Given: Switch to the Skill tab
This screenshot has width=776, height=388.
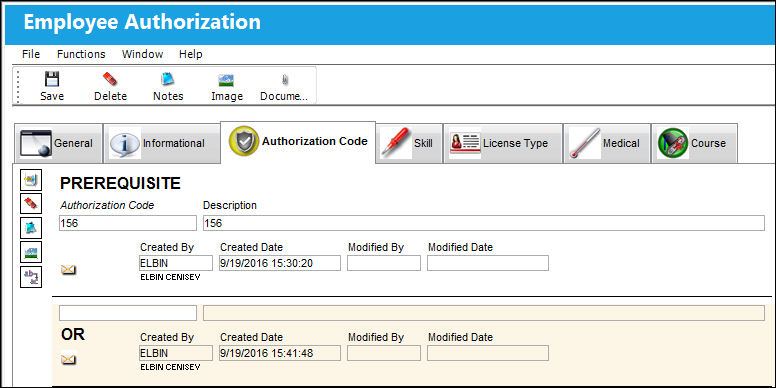Looking at the screenshot, I should click(x=409, y=143).
